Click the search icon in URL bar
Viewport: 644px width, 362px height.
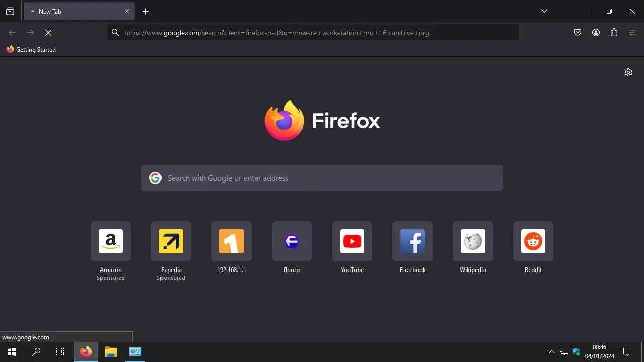pos(115,33)
